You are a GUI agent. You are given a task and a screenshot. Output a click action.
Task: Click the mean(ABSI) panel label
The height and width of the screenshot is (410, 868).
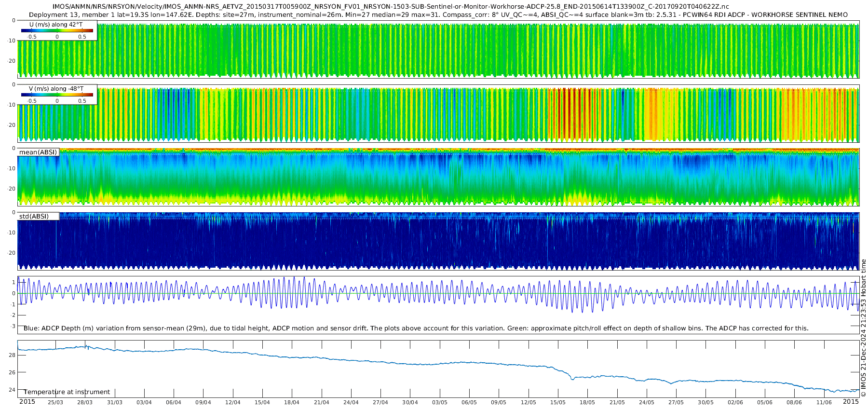[x=38, y=152]
